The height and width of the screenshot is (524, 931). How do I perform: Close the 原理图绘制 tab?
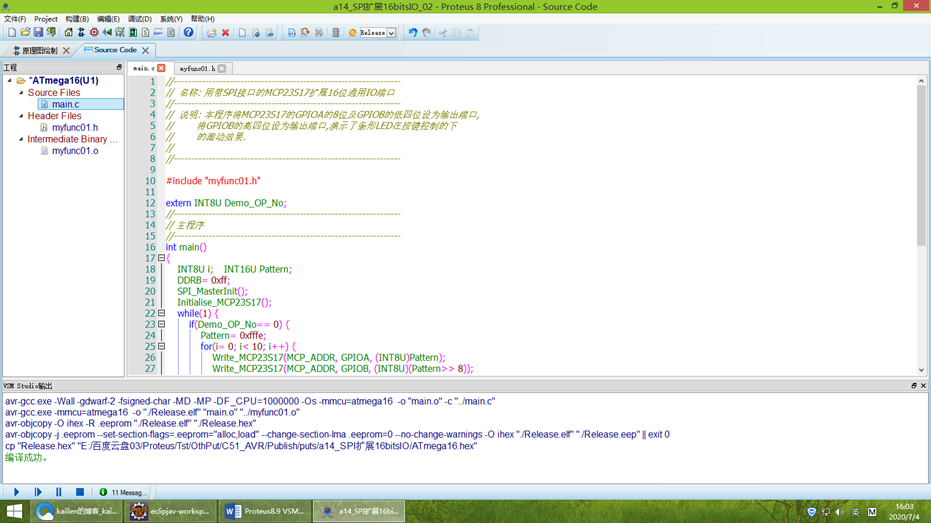point(66,50)
